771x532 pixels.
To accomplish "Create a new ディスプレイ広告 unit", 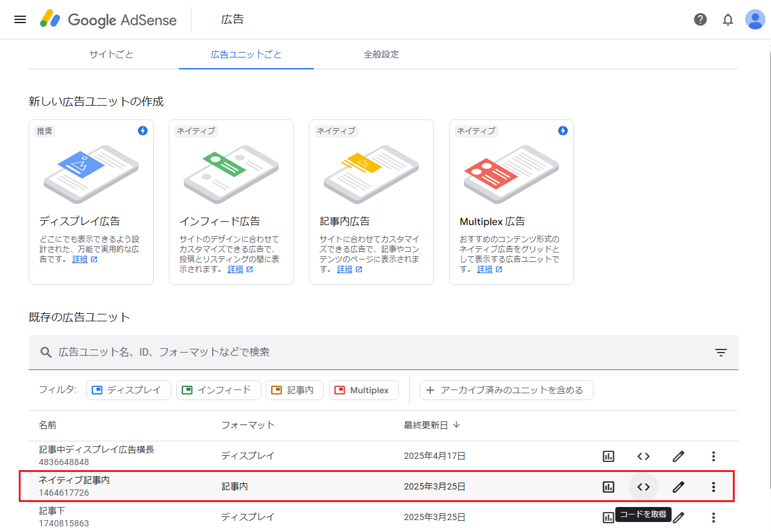I will click(x=91, y=203).
